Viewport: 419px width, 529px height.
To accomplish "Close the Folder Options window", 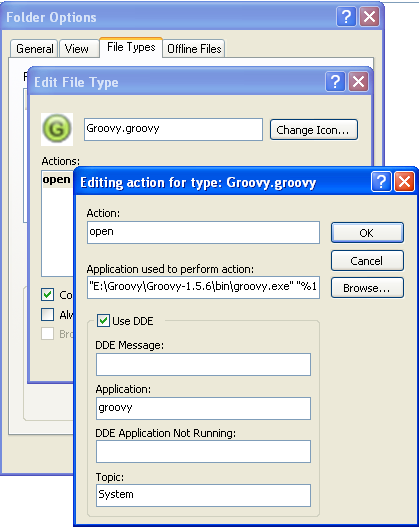I will pos(369,16).
